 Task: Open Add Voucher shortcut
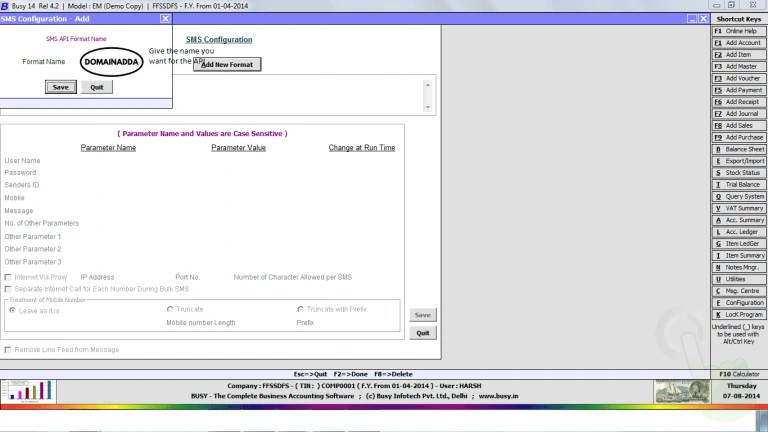738,78
